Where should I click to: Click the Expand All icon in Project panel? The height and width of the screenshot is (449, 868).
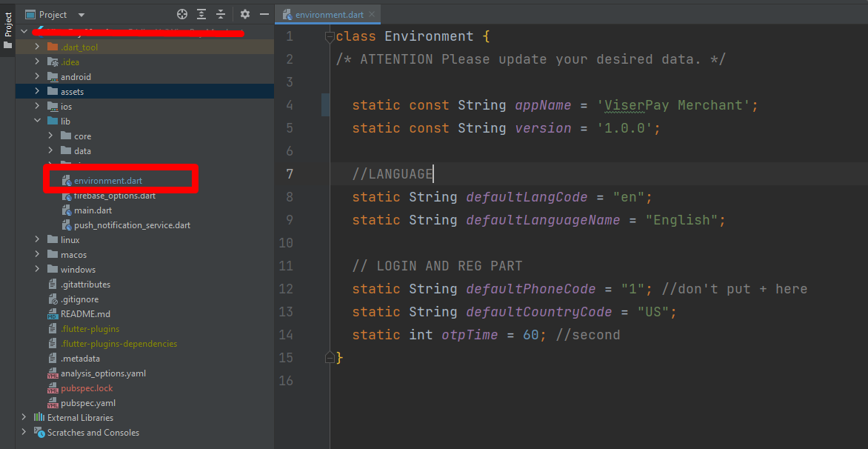201,14
